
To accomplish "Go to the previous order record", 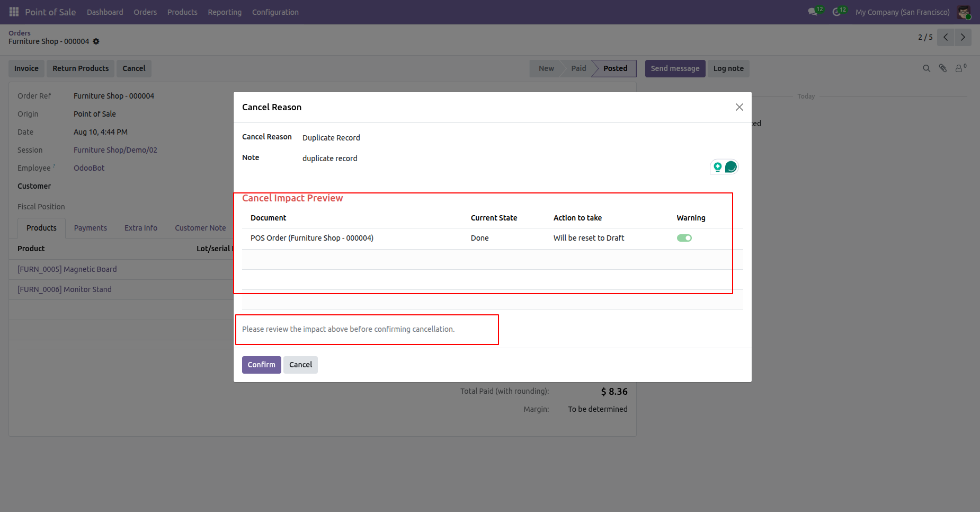I will pyautogui.click(x=946, y=37).
